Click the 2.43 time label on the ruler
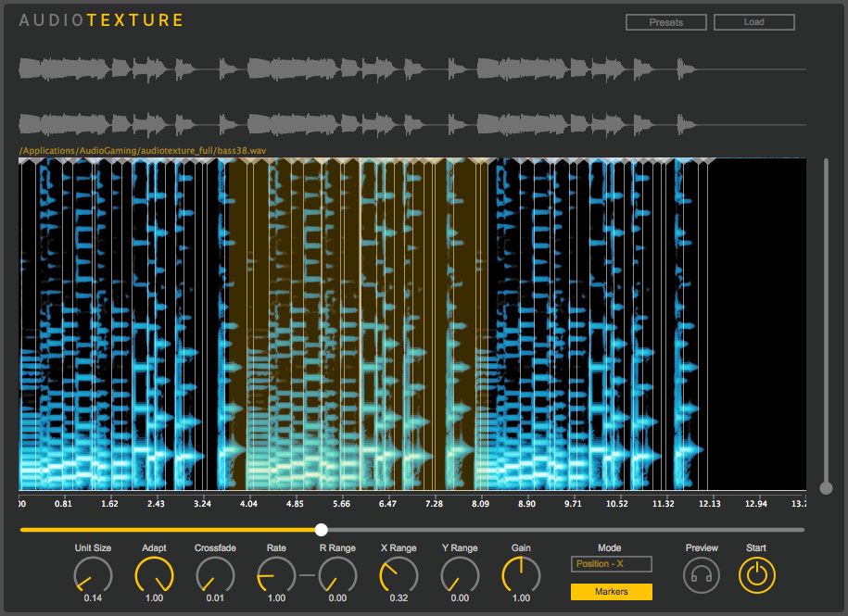Viewport: 848px width, 616px height. point(156,504)
